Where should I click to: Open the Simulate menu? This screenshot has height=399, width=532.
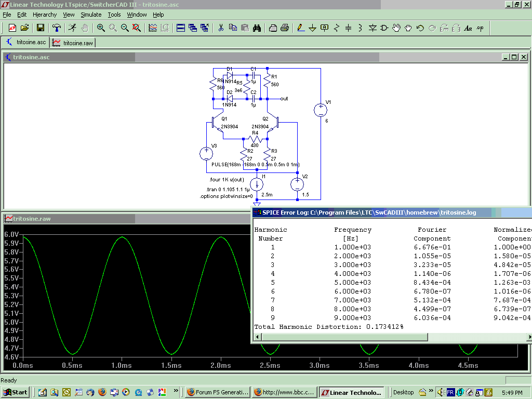pyautogui.click(x=91, y=15)
